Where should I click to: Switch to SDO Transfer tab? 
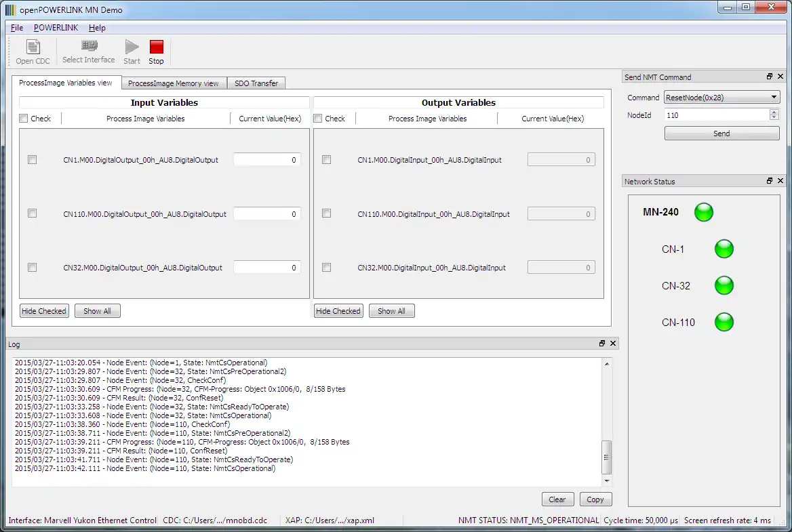coord(256,83)
